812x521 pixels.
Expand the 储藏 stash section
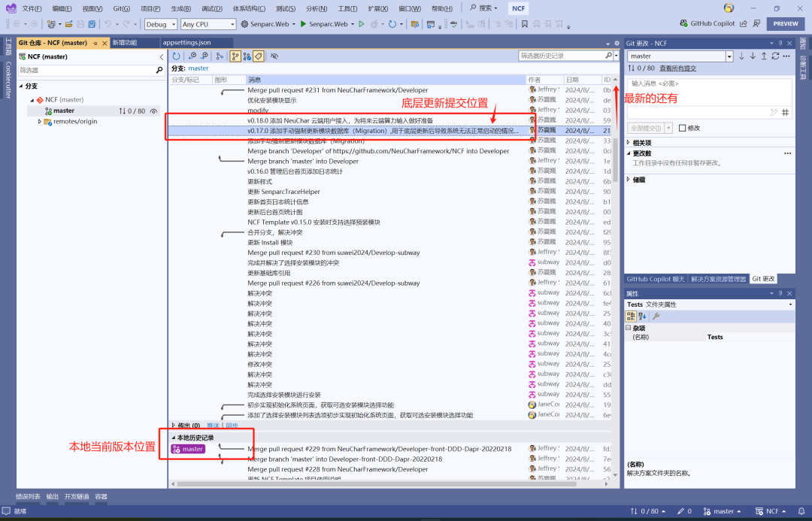(629, 179)
